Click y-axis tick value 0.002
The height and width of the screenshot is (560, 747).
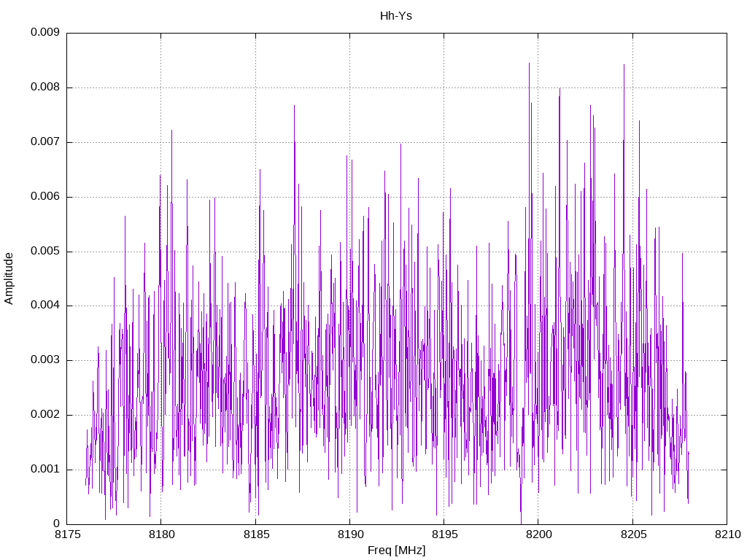[45, 414]
